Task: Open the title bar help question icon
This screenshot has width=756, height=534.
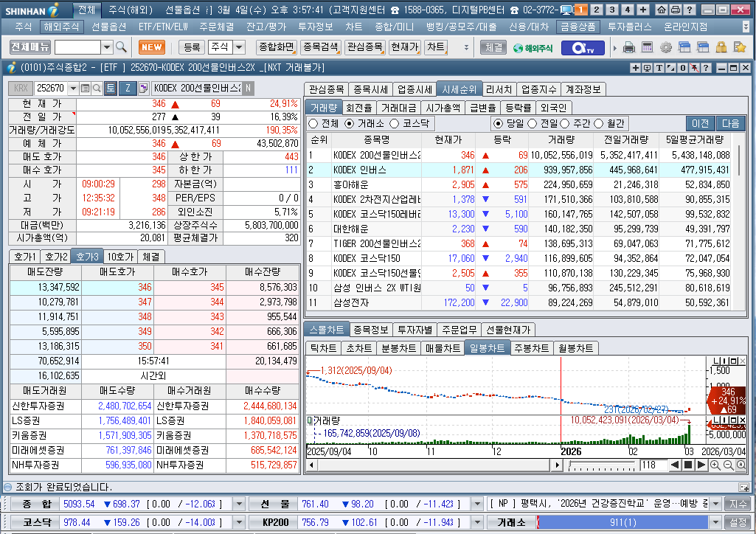Action: (690, 10)
